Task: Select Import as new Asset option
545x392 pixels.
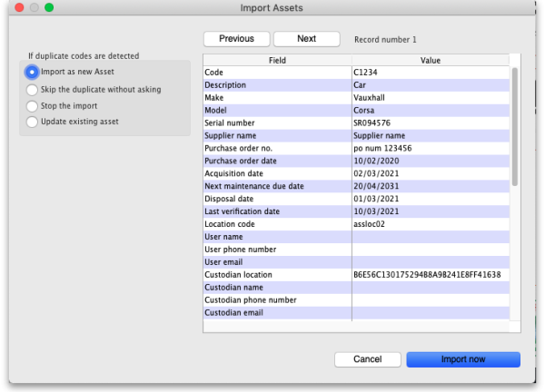Action: [x=34, y=72]
